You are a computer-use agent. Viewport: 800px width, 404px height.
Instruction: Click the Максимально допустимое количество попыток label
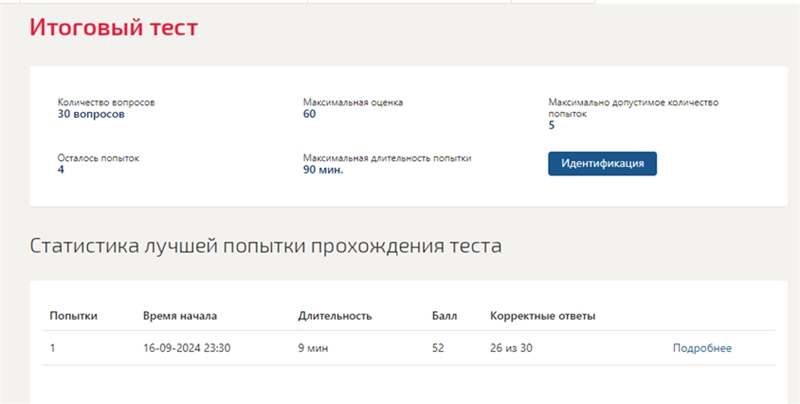(x=633, y=108)
